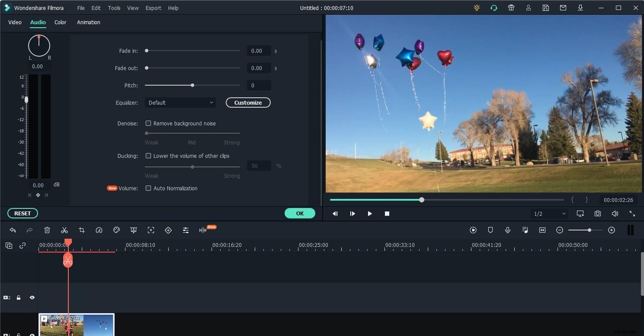Enable Auto Normalization checkbox
Image resolution: width=644 pixels, height=336 pixels.
[148, 188]
